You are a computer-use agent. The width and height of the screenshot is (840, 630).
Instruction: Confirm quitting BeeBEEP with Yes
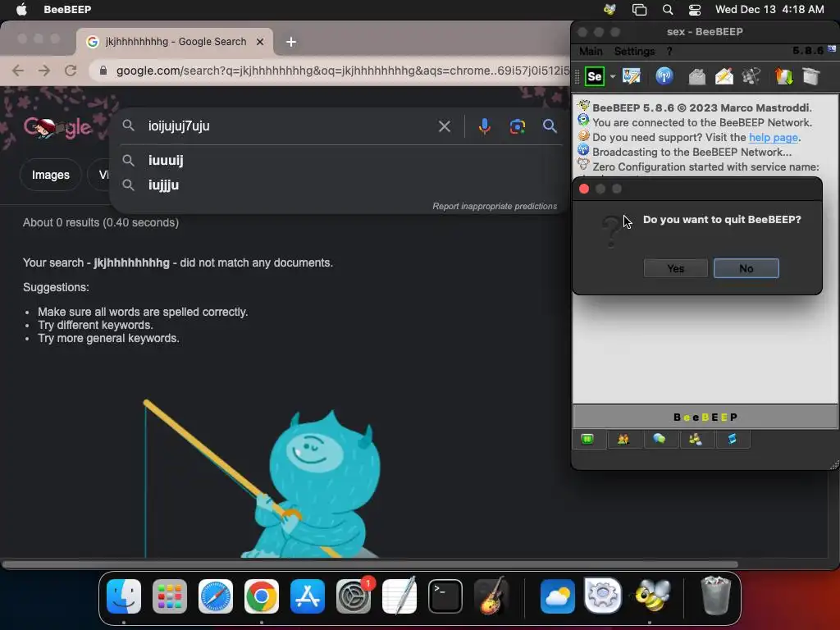coord(676,268)
